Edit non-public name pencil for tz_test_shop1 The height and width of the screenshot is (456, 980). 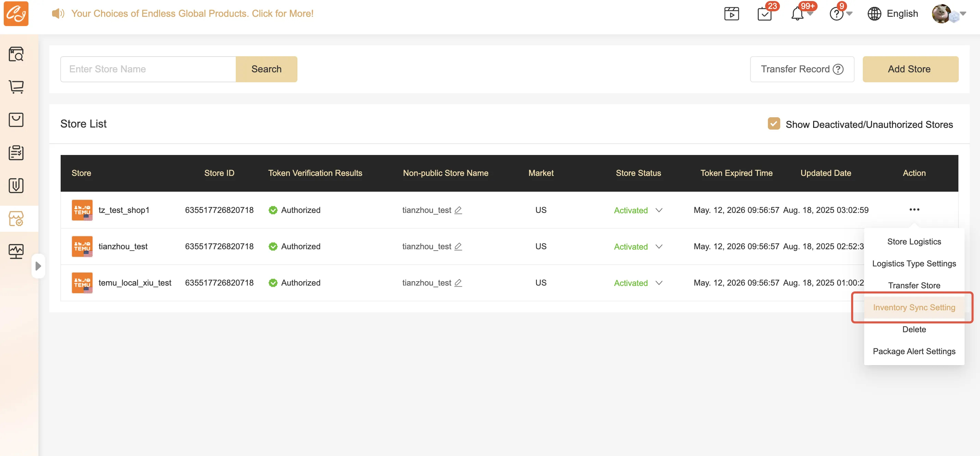pyautogui.click(x=458, y=210)
